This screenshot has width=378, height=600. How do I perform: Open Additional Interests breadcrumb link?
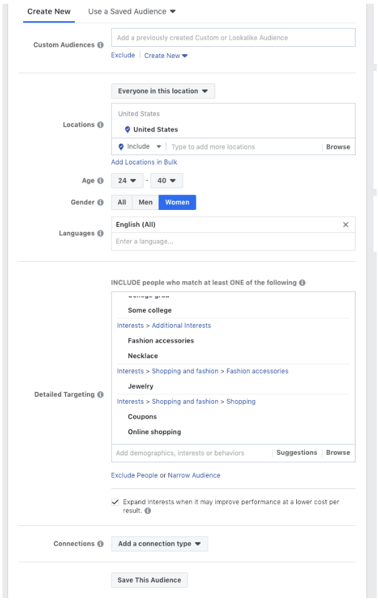pos(181,326)
